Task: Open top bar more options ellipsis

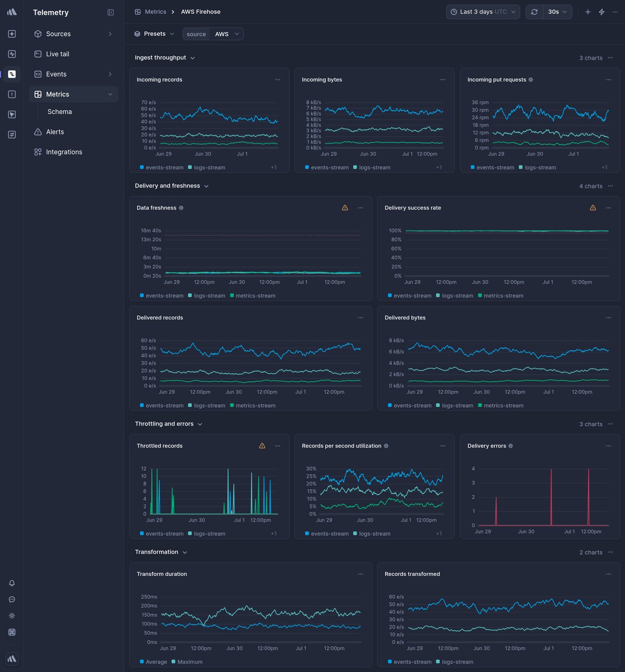Action: (615, 12)
